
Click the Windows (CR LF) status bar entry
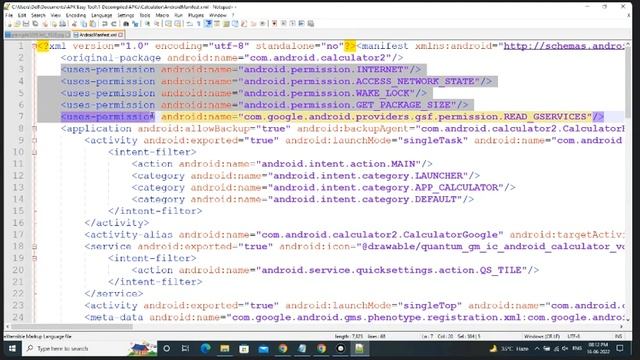542,336
